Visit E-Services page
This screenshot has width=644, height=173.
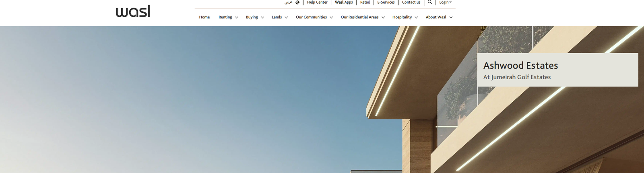386,2
